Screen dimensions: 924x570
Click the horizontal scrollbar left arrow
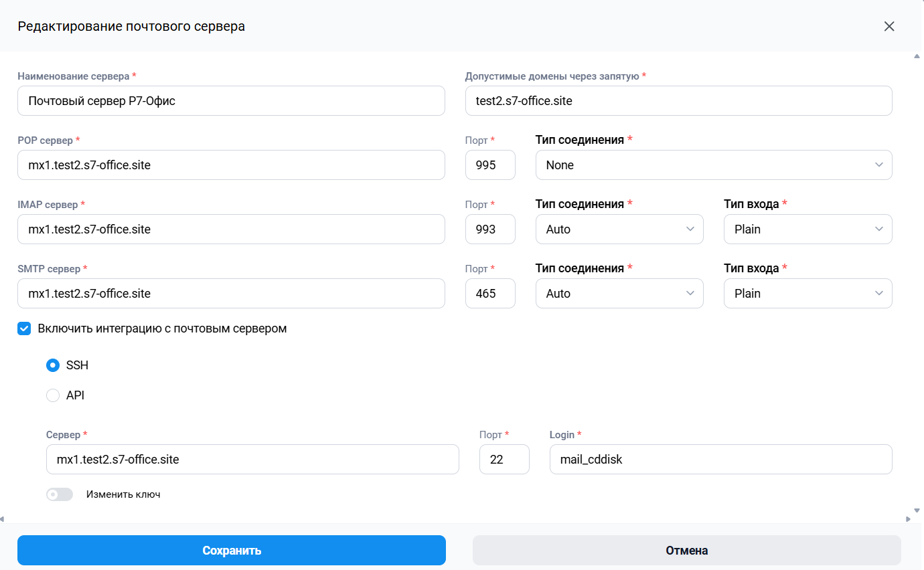2,518
